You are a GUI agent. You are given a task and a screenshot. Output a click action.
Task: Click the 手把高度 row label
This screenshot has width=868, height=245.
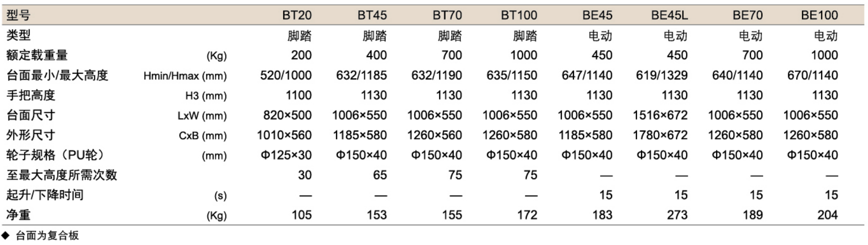click(x=31, y=95)
